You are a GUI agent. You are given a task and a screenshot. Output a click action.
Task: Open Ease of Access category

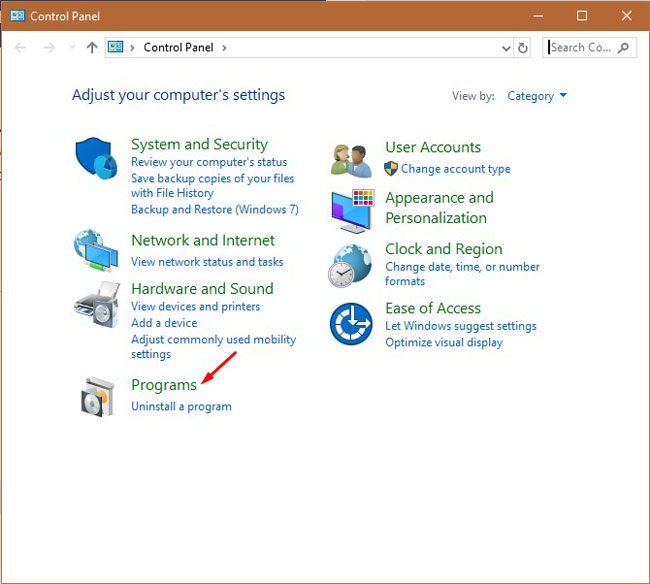pos(433,308)
